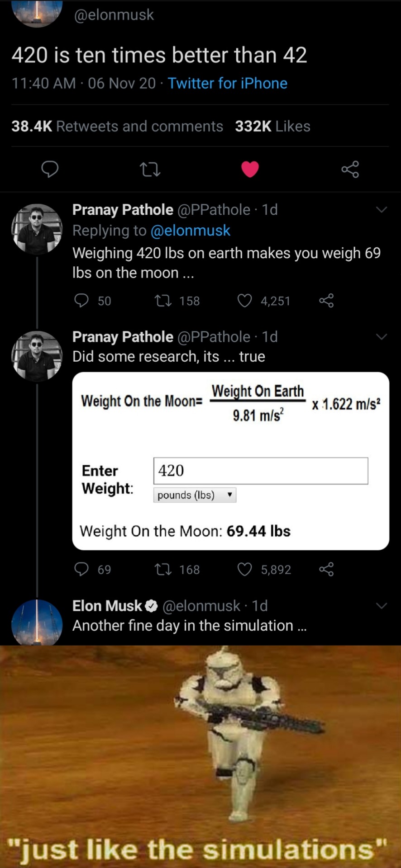This screenshot has width=401, height=868.
Task: Open the Twitter for iPhone link
Action: [x=227, y=83]
